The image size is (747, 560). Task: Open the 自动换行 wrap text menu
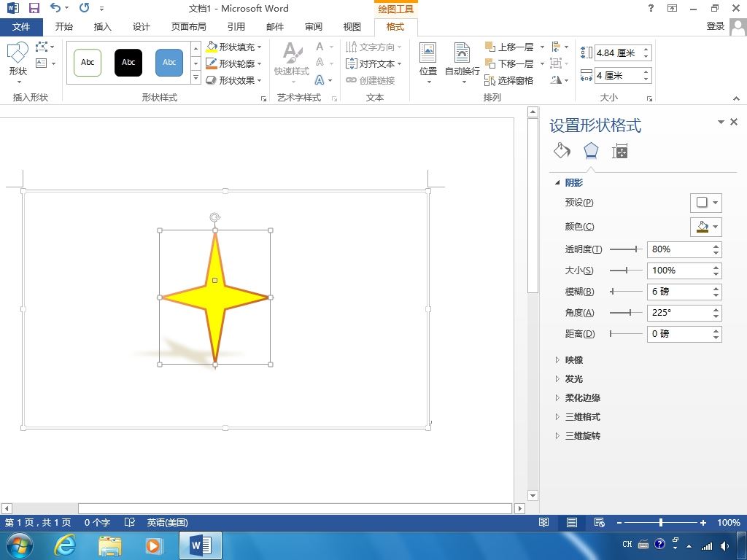[462, 63]
